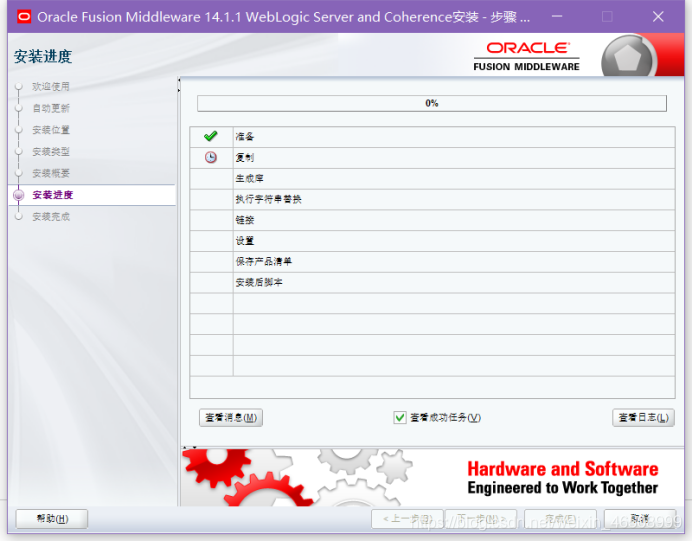Click the 链接 task row text
The image size is (692, 541).
point(244,220)
